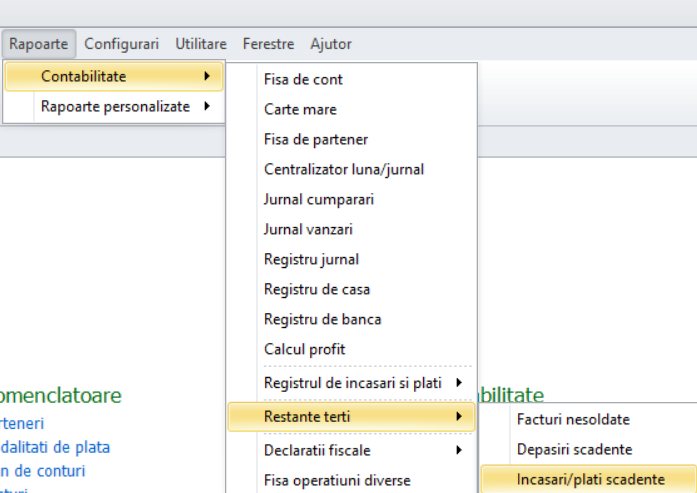The image size is (697, 493).
Task: Open the Configurari menu
Action: (x=121, y=44)
